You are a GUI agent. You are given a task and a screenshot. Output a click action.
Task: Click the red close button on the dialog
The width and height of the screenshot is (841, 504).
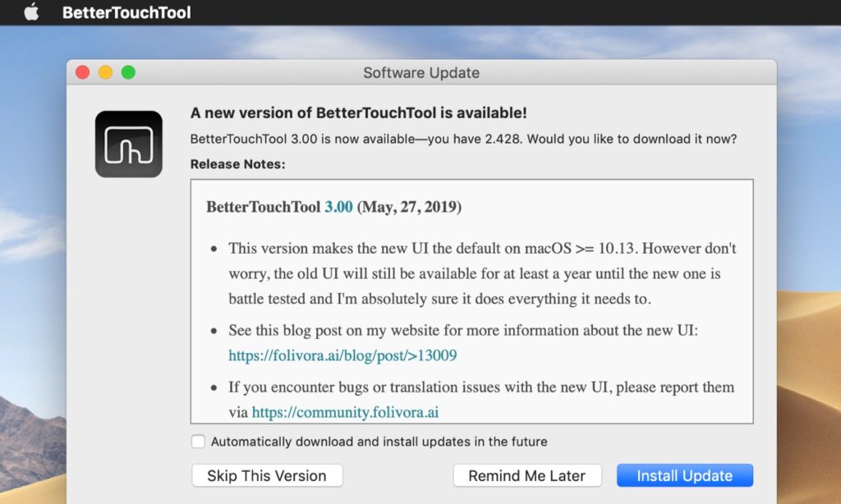[82, 71]
